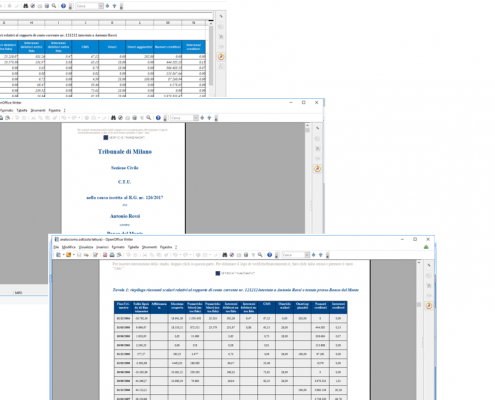The image size is (495, 400).
Task: Open File menu in anatocismo Writer window
Action: (x=56, y=247)
